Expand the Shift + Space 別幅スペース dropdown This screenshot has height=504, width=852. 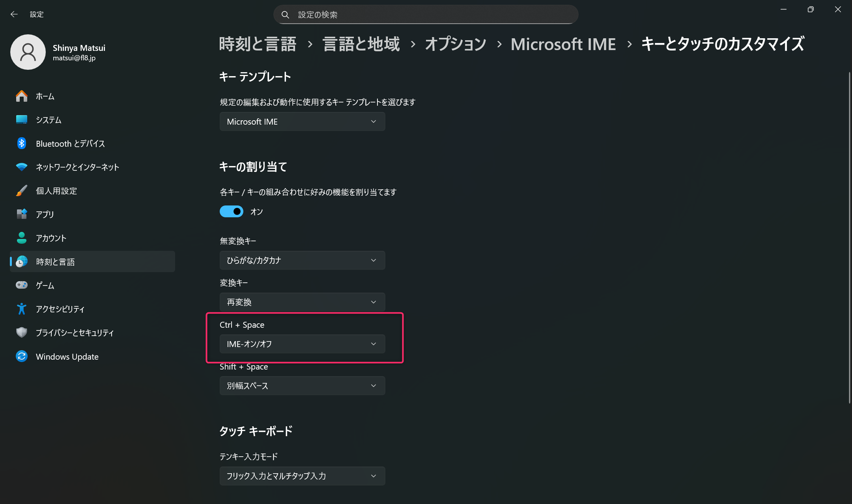coord(302,386)
